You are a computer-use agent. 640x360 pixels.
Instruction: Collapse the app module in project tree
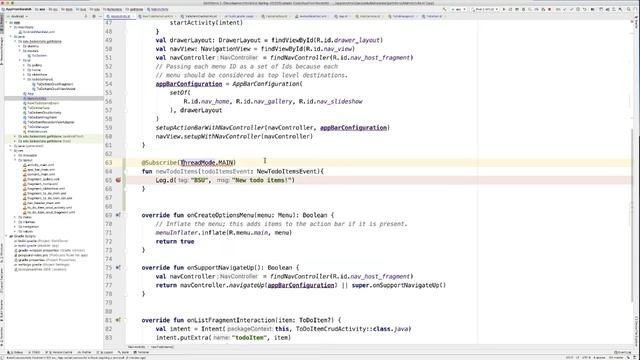tap(7, 22)
